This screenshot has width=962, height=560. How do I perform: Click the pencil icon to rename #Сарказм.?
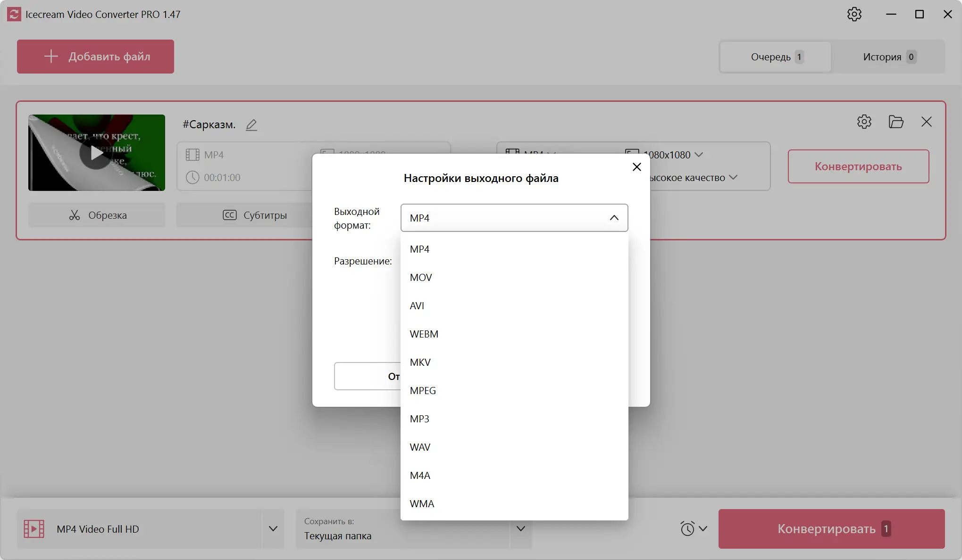pyautogui.click(x=251, y=125)
